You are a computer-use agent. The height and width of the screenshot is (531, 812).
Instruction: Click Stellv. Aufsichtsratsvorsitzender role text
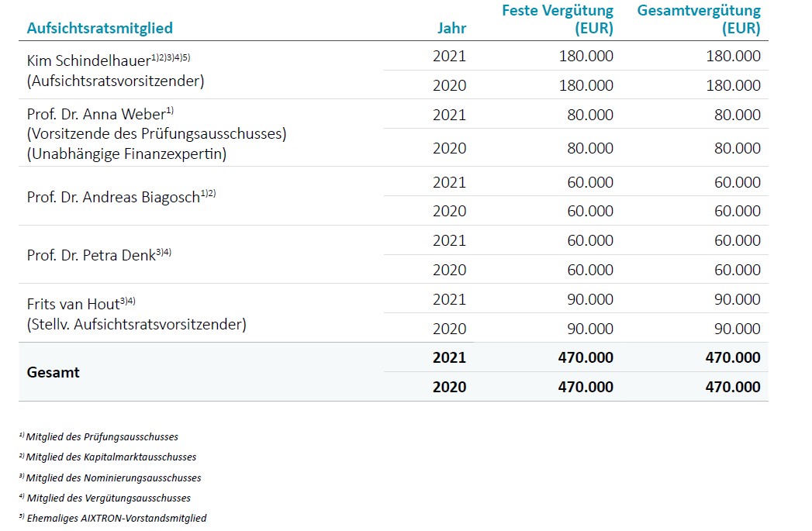pyautogui.click(x=136, y=324)
